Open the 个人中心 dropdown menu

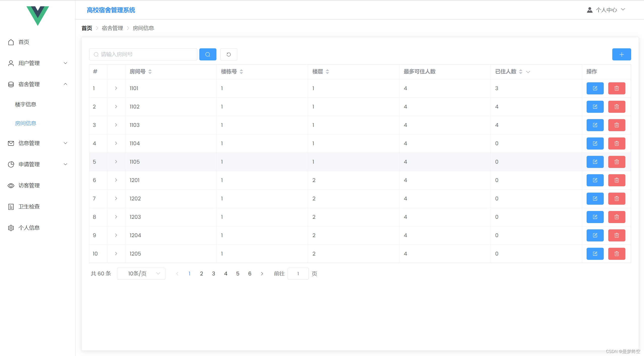tap(607, 10)
